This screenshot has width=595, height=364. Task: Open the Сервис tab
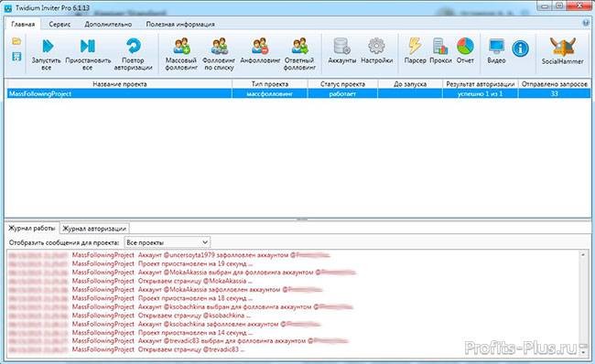tap(59, 24)
